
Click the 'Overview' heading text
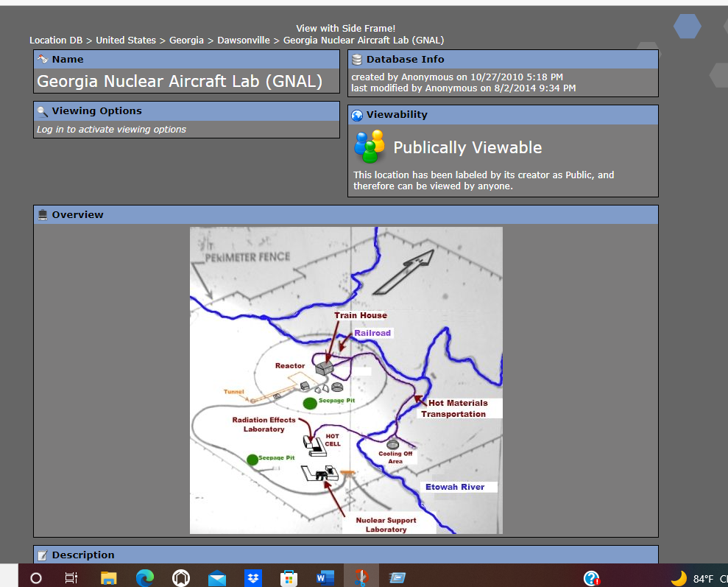(77, 215)
